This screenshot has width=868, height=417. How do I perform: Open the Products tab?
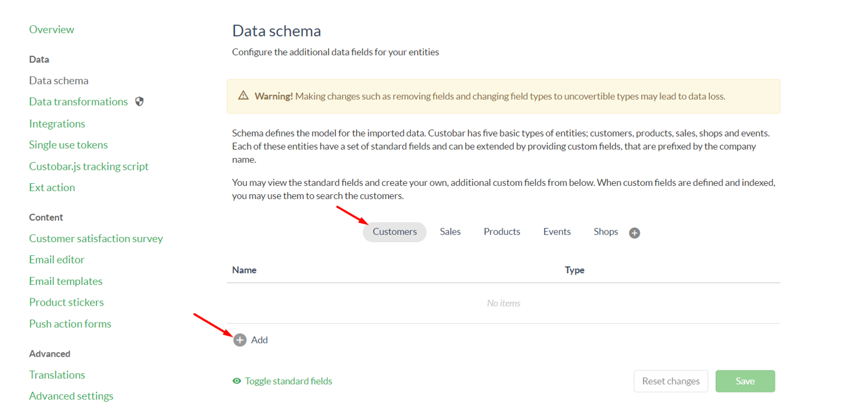point(502,232)
